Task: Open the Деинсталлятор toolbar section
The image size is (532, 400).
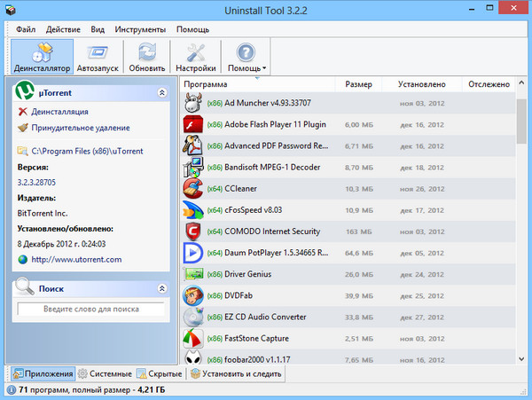Action: point(42,57)
